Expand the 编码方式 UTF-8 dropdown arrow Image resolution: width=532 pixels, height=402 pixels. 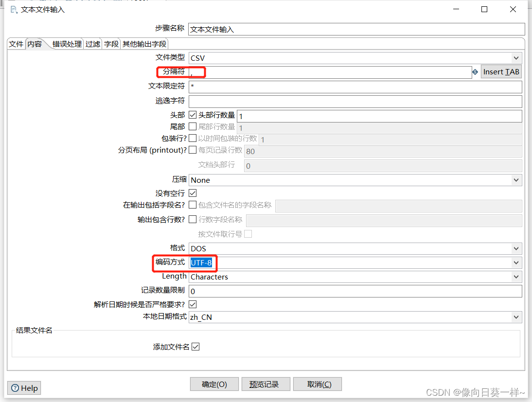point(516,262)
